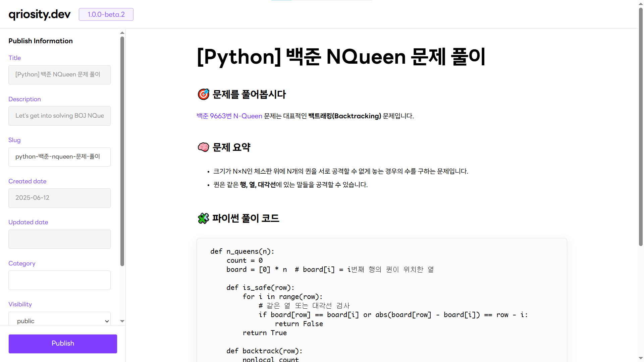Click the sidebar scrollbar thumb
Image resolution: width=644 pixels, height=362 pixels.
click(122, 151)
